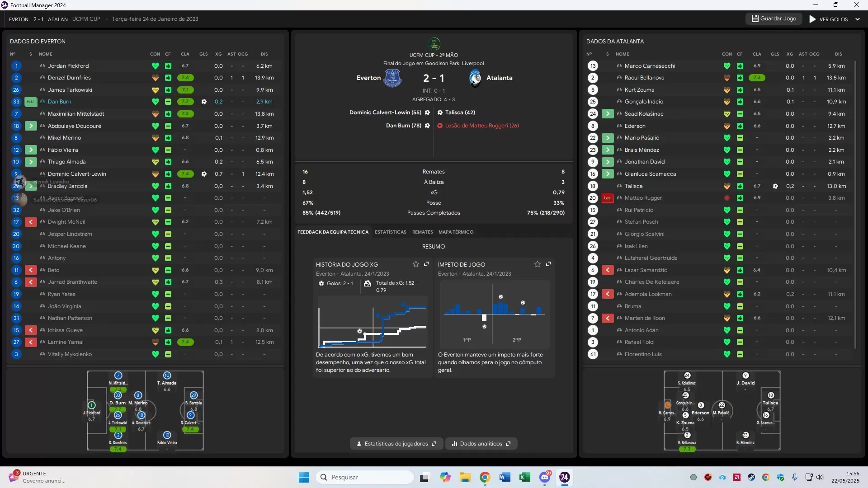Open Excel from the taskbar
The width and height of the screenshot is (868, 488).
524,477
